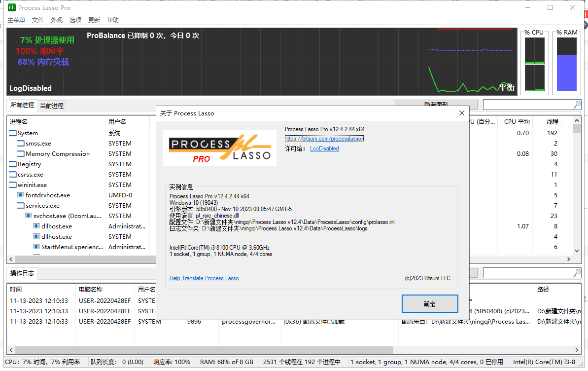Switch to the 所有进程 tab
This screenshot has width=588, height=371.
(22, 105)
